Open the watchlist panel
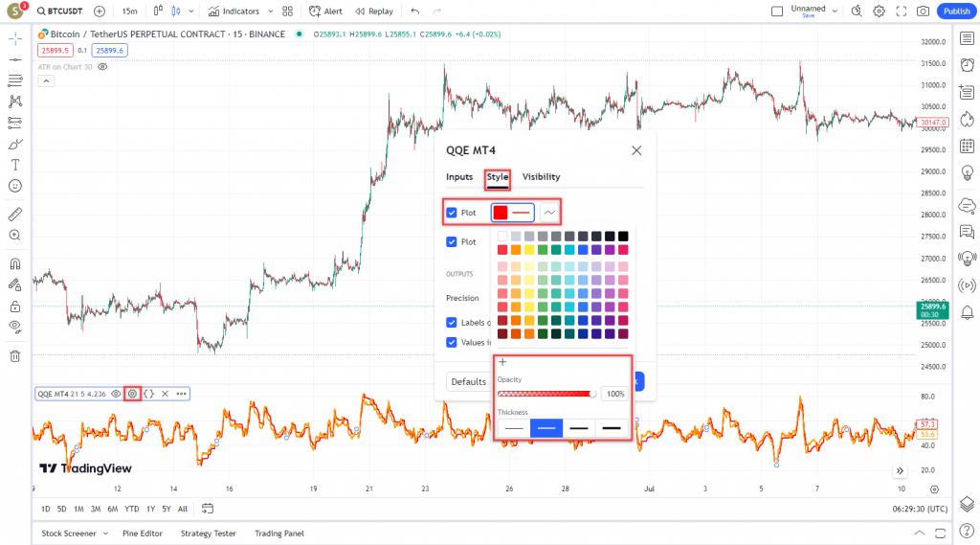The width and height of the screenshot is (980, 545). click(x=967, y=39)
